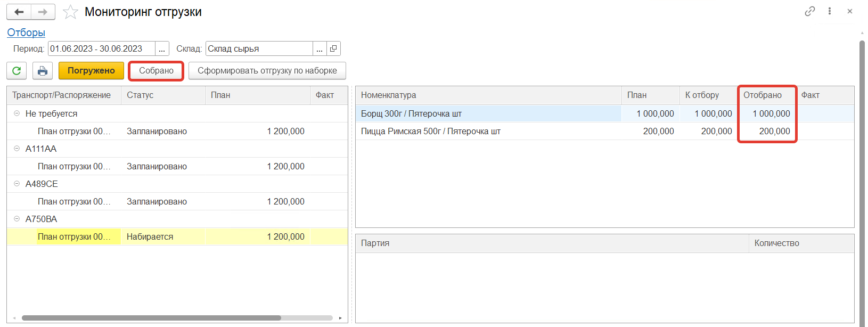Click the printer icon button

pyautogui.click(x=43, y=70)
